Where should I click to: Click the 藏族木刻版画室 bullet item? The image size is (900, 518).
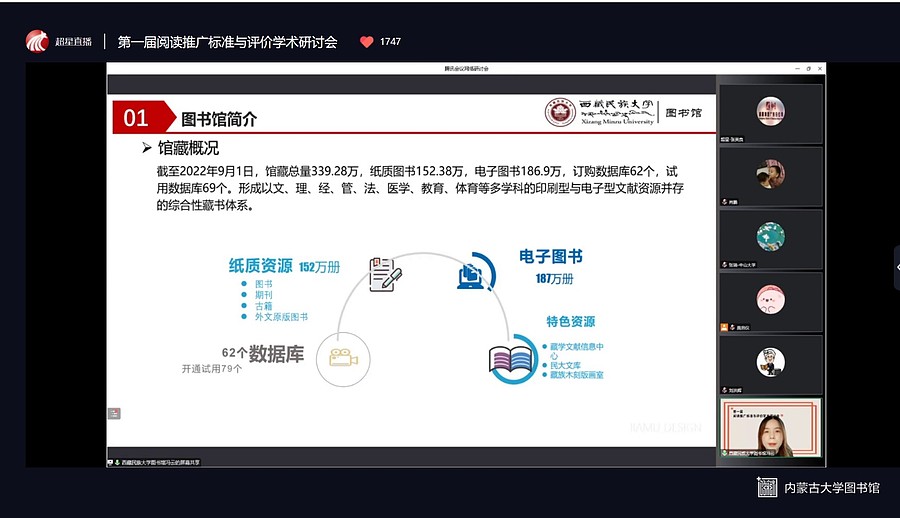[577, 375]
